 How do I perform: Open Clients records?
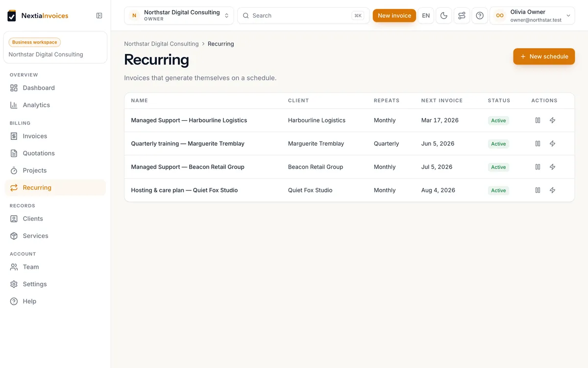coord(55,218)
